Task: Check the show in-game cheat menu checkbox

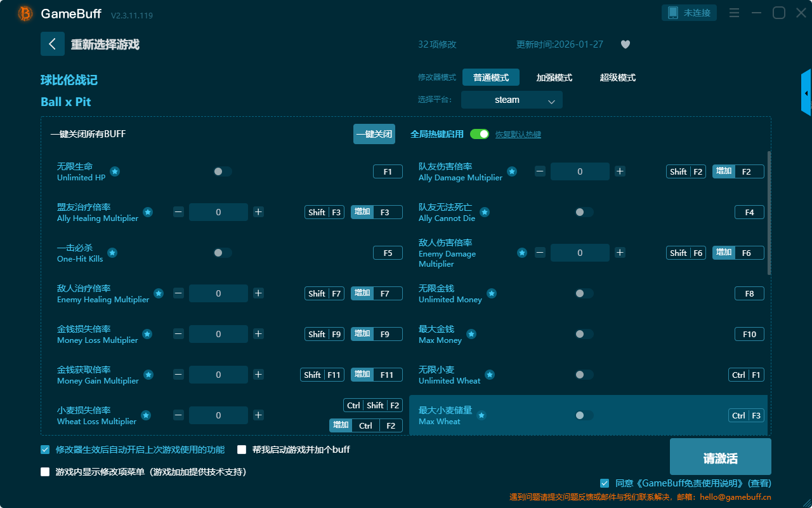Action: tap(45, 472)
